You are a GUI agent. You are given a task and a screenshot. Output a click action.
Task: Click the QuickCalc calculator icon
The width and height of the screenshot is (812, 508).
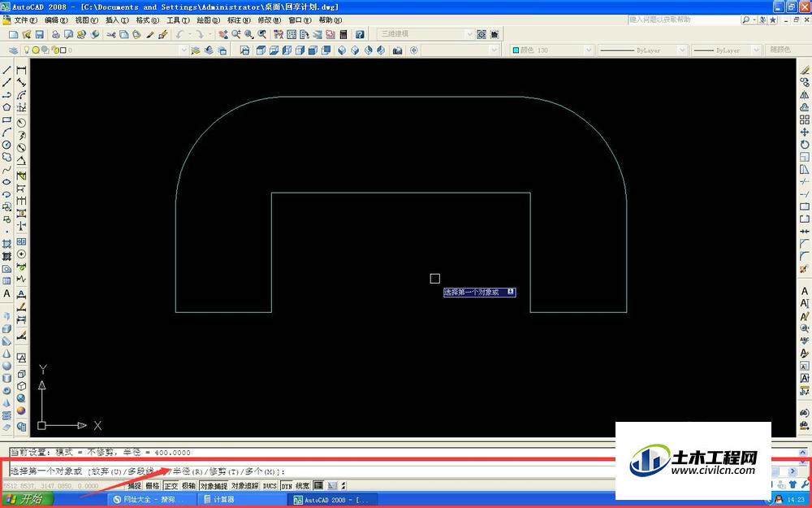[343, 34]
